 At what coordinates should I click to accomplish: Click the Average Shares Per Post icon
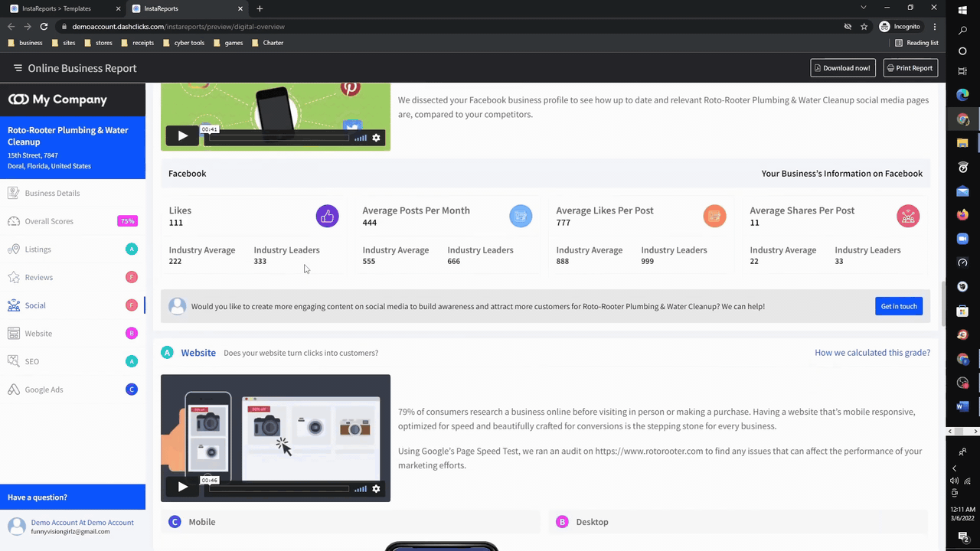[x=908, y=217]
